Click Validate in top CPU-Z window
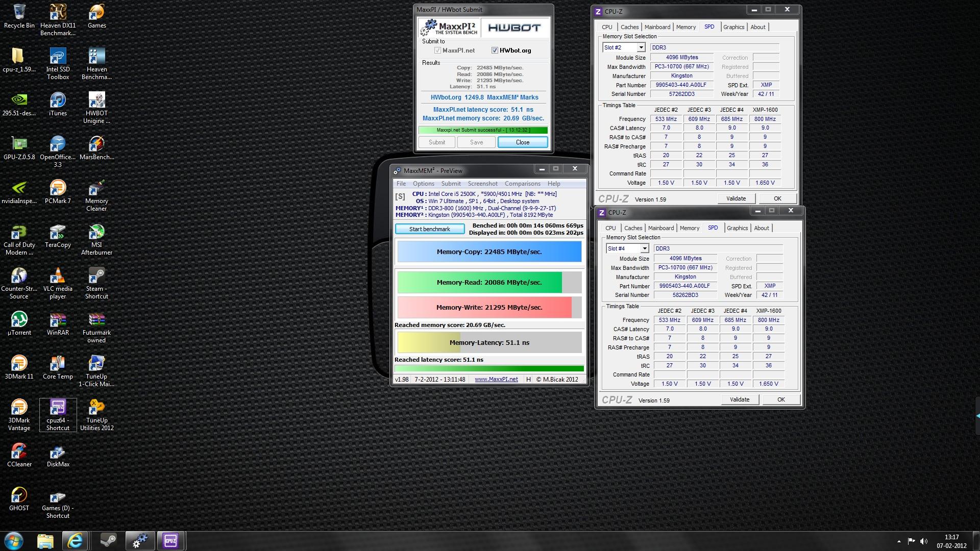The width and height of the screenshot is (980, 551). pos(736,198)
